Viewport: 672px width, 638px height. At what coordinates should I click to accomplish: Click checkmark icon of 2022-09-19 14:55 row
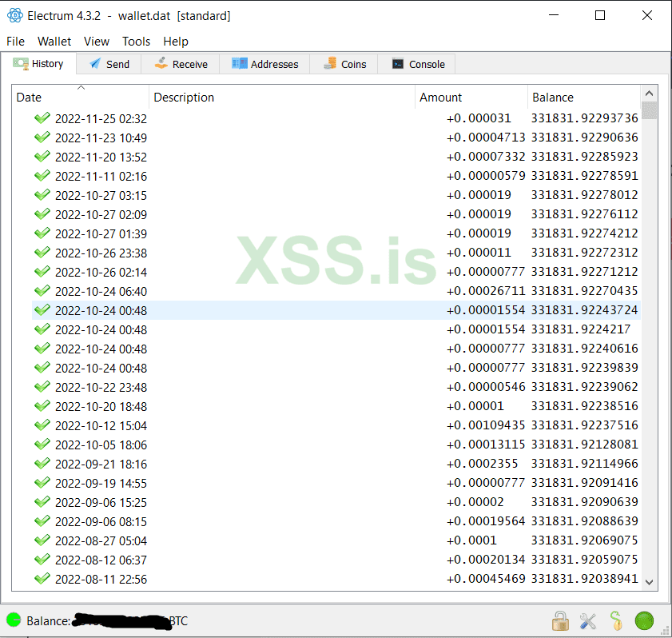[x=42, y=482]
